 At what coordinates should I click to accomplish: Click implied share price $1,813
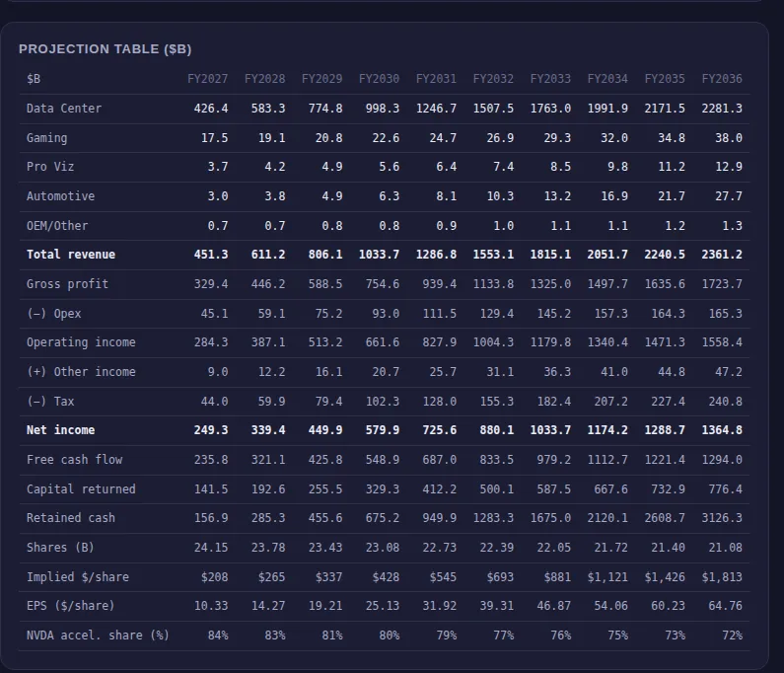[x=722, y=577]
